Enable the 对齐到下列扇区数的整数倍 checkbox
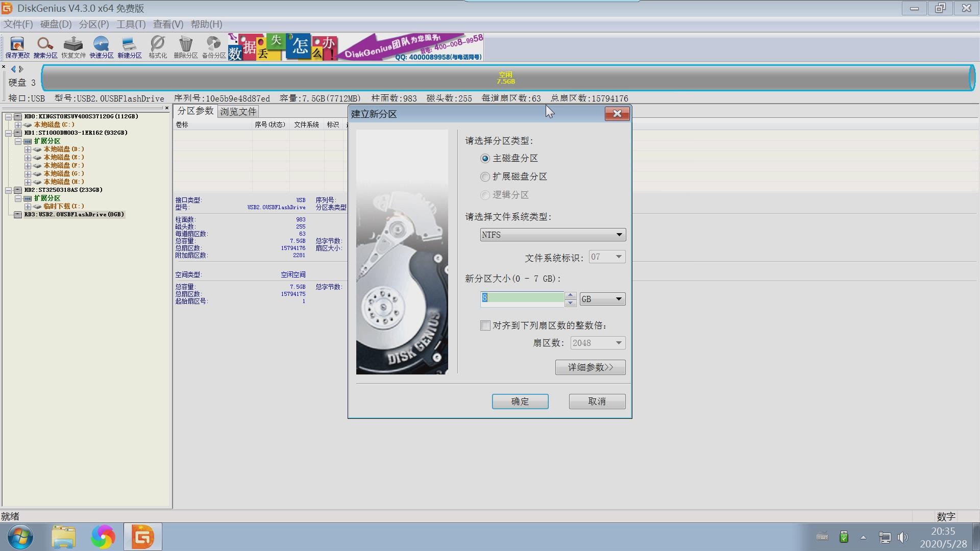 (x=485, y=325)
